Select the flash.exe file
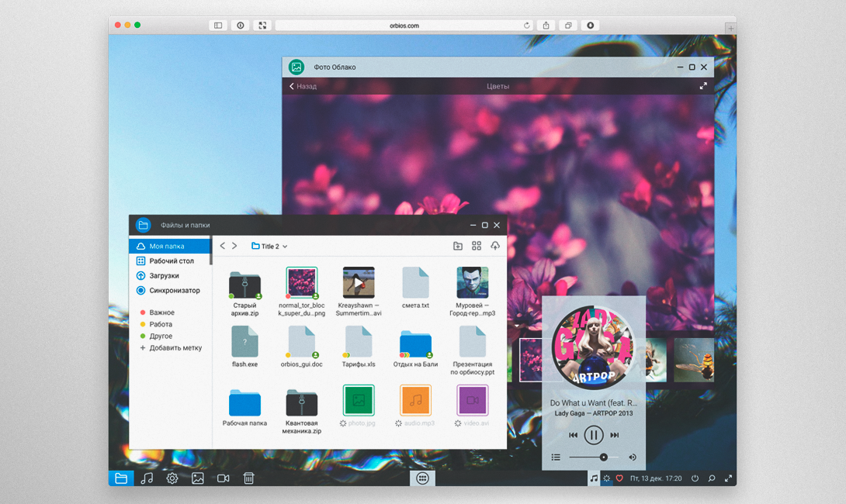 tap(244, 347)
